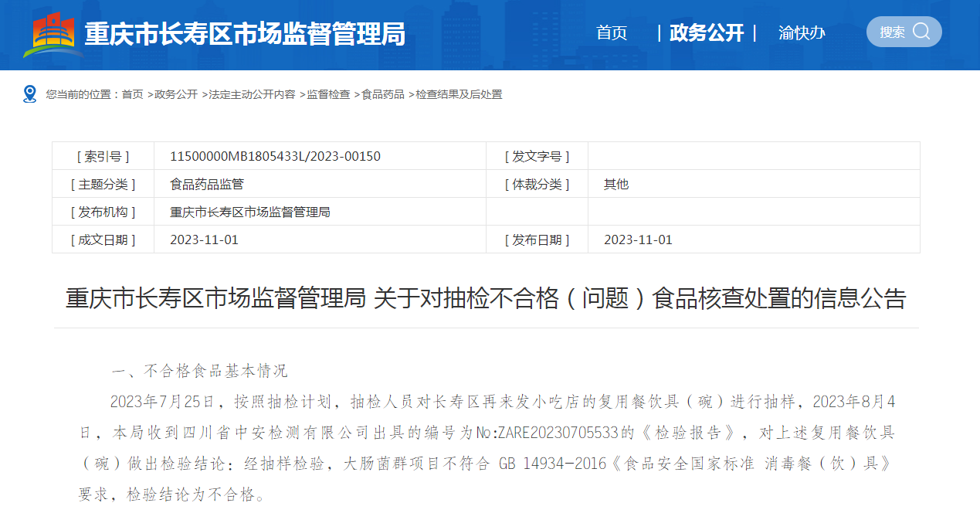Click the [ 成文日期 ] label cell
Viewport: 980px width, 513px height.
(x=103, y=240)
